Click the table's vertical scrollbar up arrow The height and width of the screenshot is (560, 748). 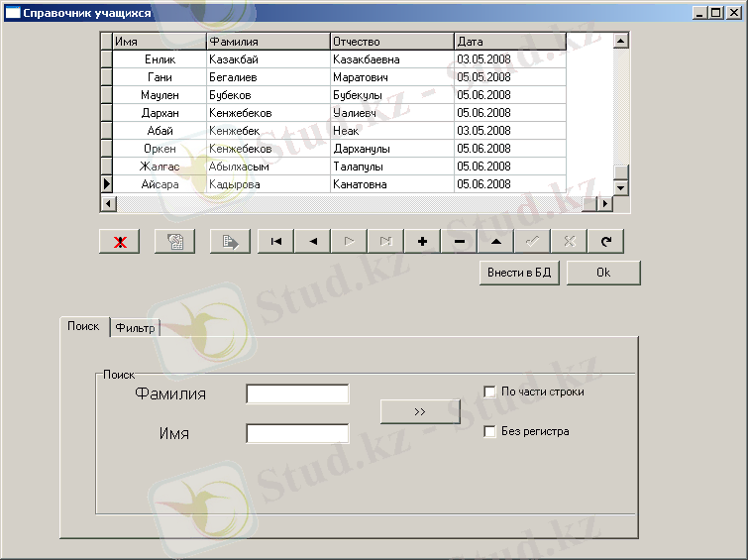click(x=621, y=42)
